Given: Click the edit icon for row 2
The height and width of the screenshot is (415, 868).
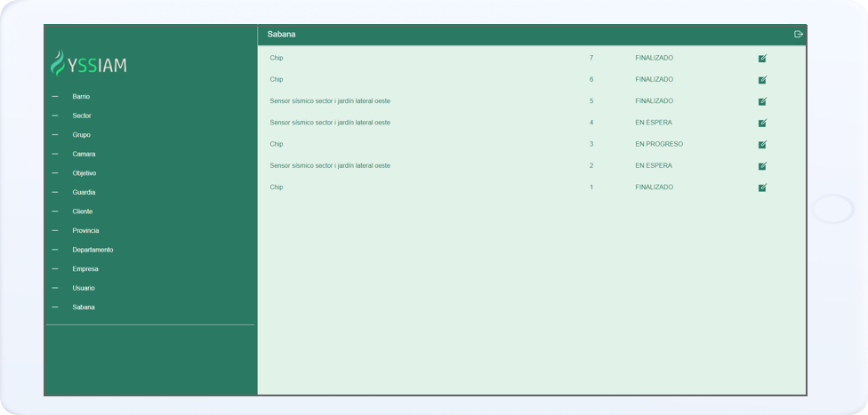Looking at the screenshot, I should click(762, 166).
